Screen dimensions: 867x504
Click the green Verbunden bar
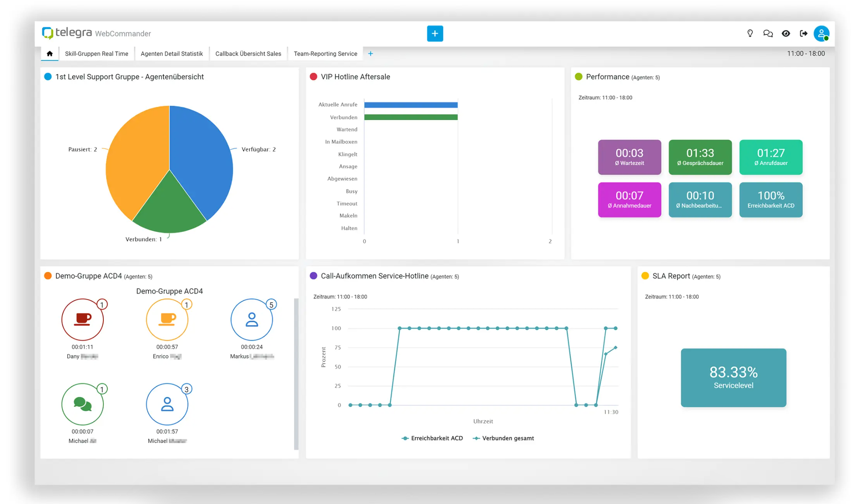click(411, 117)
